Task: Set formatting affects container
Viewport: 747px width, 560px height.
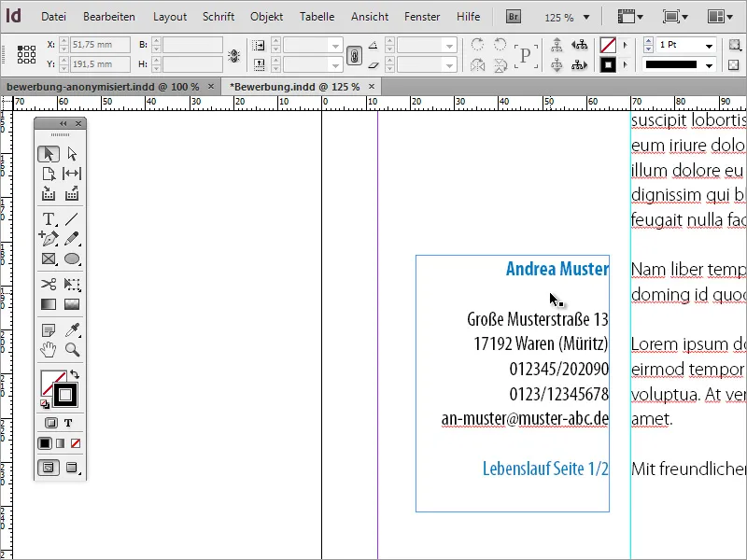Action: (51, 423)
